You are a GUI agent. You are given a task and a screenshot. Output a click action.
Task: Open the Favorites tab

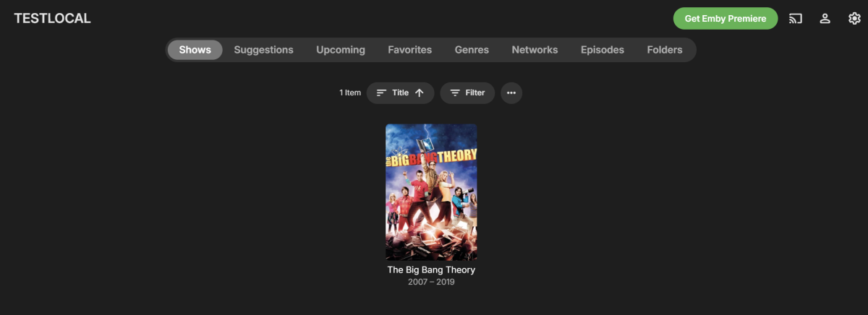[409, 50]
